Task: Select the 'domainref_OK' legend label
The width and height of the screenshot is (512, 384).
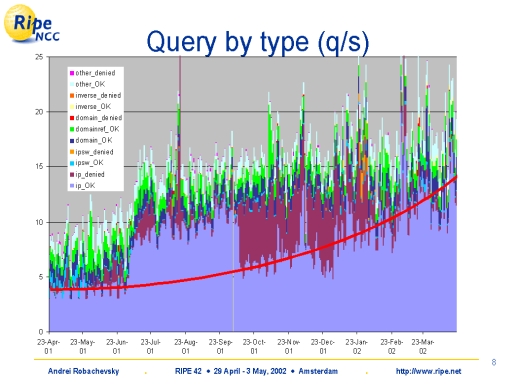Action: [97, 129]
